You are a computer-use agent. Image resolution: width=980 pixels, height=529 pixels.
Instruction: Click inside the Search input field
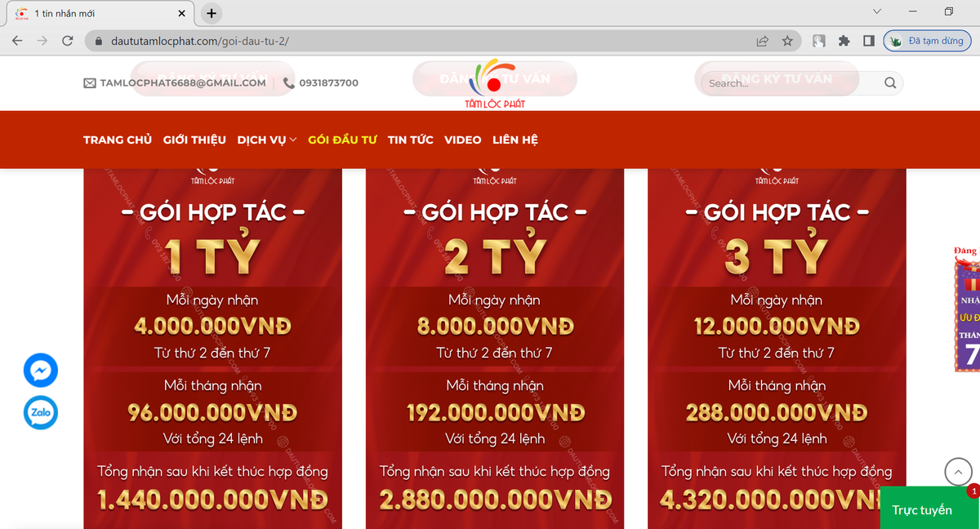788,82
